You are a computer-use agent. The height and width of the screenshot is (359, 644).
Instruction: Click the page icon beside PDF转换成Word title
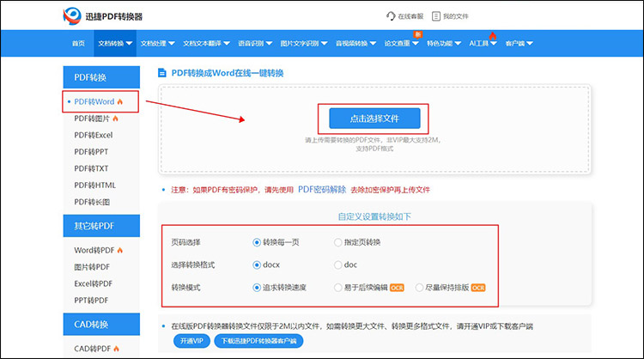[x=162, y=73]
